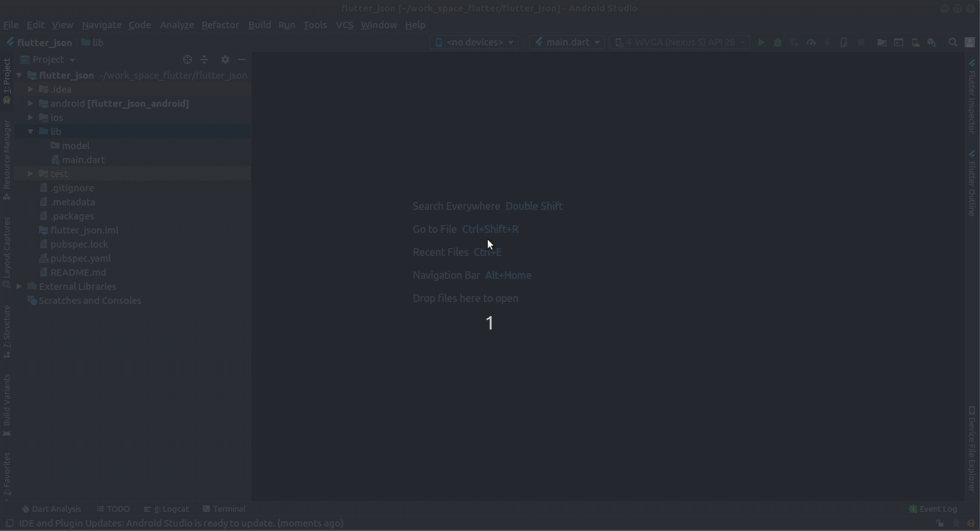Select main.dart in project tree

coord(83,160)
